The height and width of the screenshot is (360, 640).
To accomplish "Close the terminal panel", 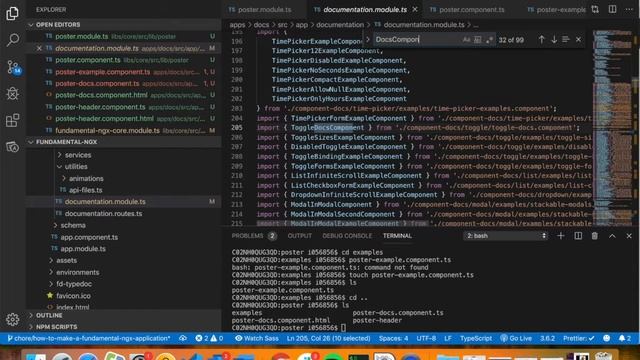I will [x=629, y=236].
